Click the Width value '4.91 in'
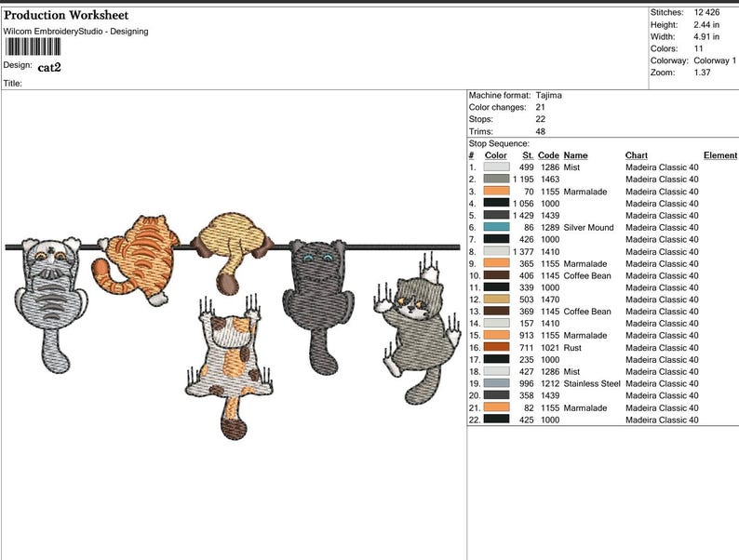Screen dimensions: 739x560 [x=706, y=36]
